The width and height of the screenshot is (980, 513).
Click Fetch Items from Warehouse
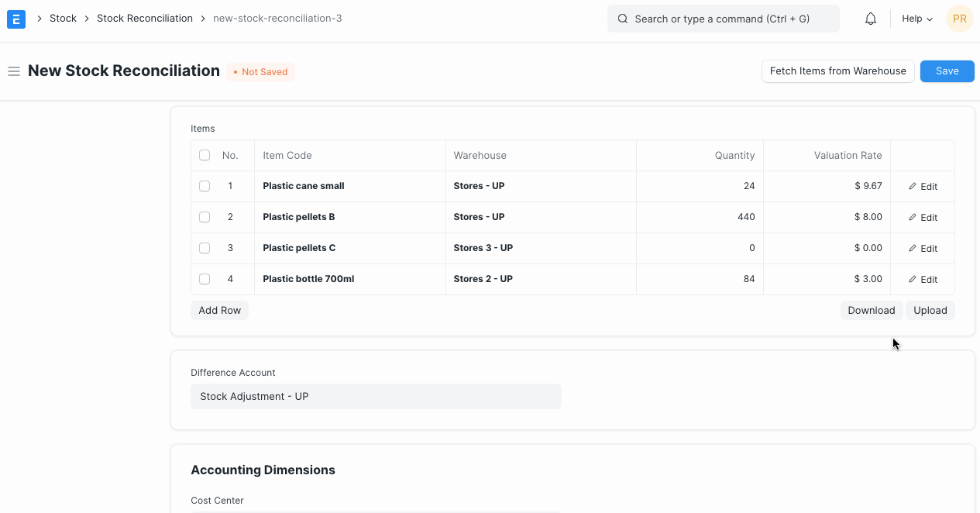pyautogui.click(x=837, y=71)
